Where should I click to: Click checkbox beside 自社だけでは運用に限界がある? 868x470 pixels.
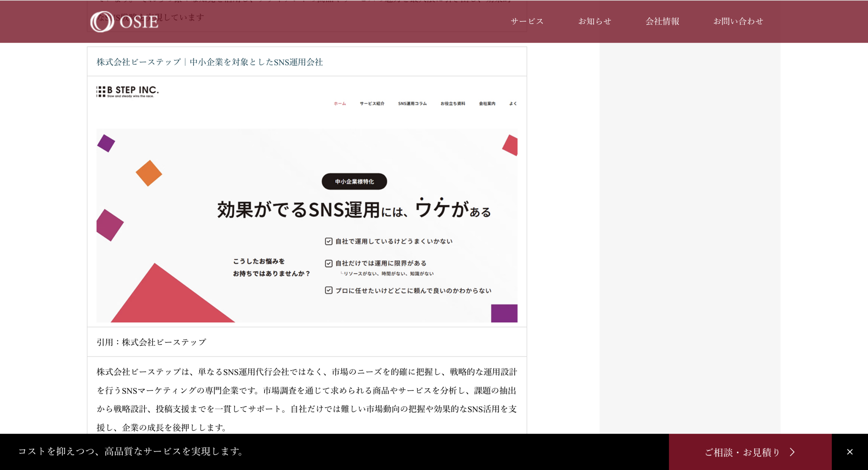click(329, 263)
